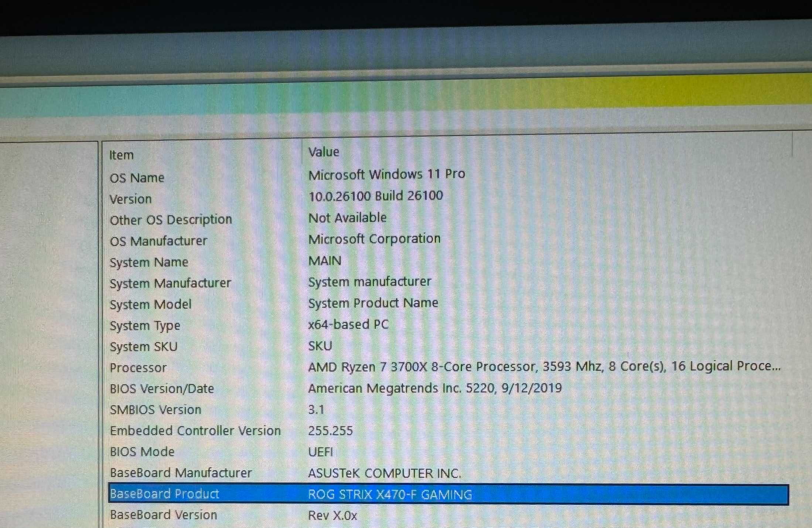Select the BaseBoard Version row label

pos(163,515)
